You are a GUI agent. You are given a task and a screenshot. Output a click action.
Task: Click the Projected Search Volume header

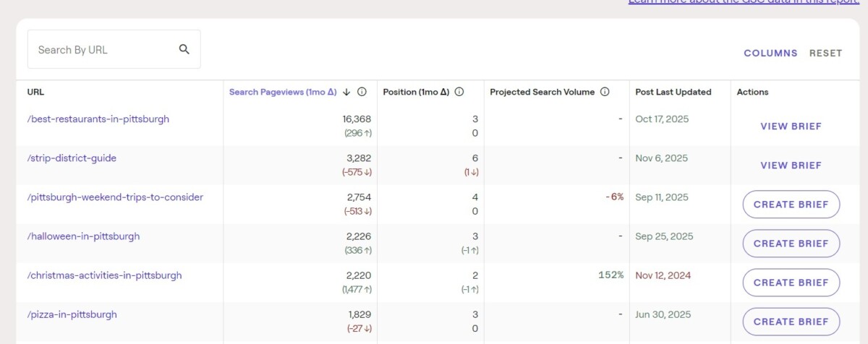pyautogui.click(x=542, y=92)
